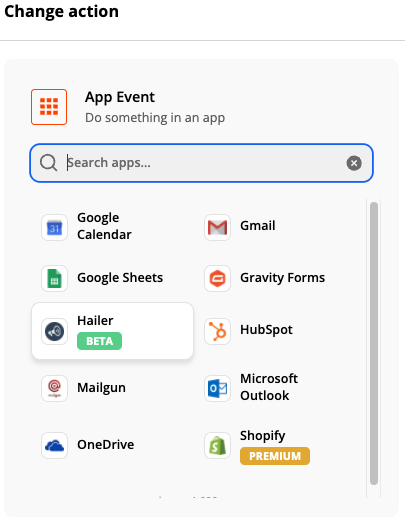Choose the Gravity Forms label
This screenshot has width=405, height=526.
click(x=283, y=278)
